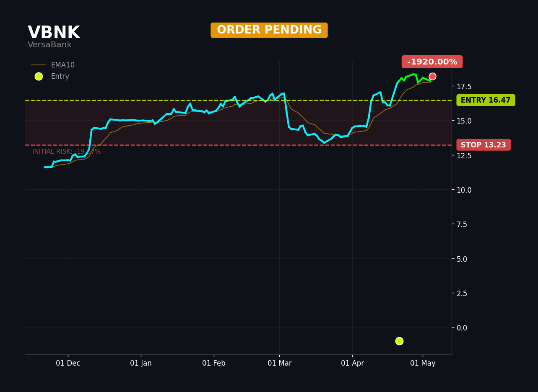Viewport: 538px width, 392px height.
Task: Select the ENTRY 16.47 price label
Action: pos(486,100)
